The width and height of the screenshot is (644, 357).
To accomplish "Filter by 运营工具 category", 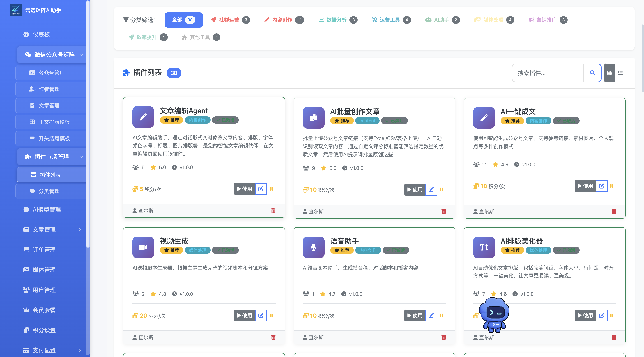I will click(391, 20).
